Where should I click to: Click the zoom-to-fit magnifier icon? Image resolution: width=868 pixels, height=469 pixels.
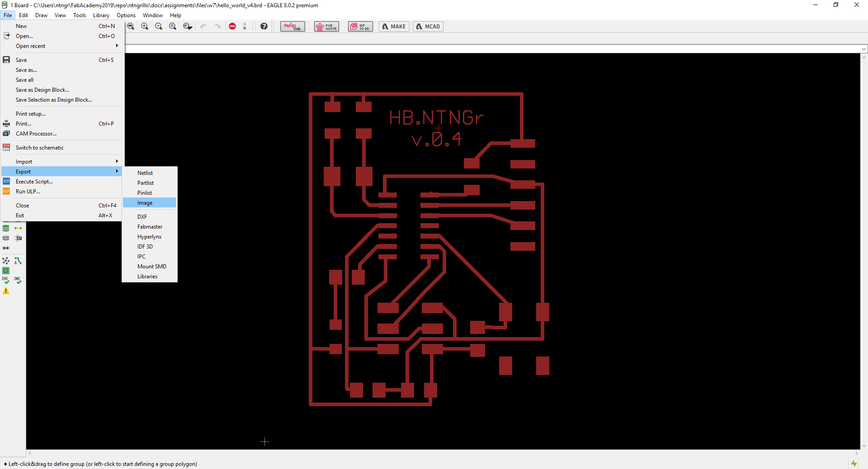point(131,26)
